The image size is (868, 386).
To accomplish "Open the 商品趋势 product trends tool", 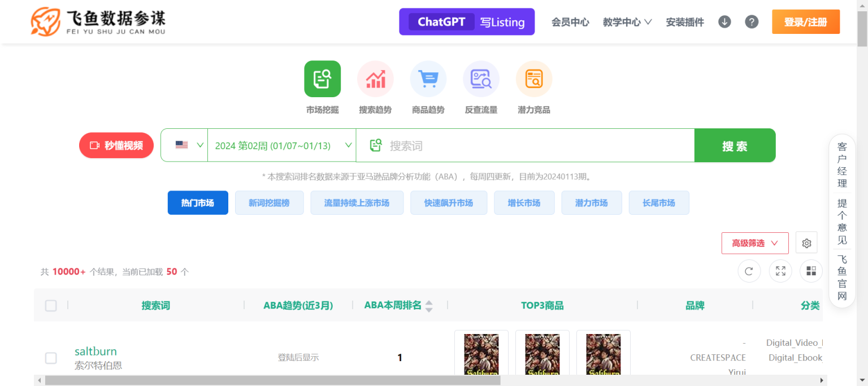I will click(428, 79).
